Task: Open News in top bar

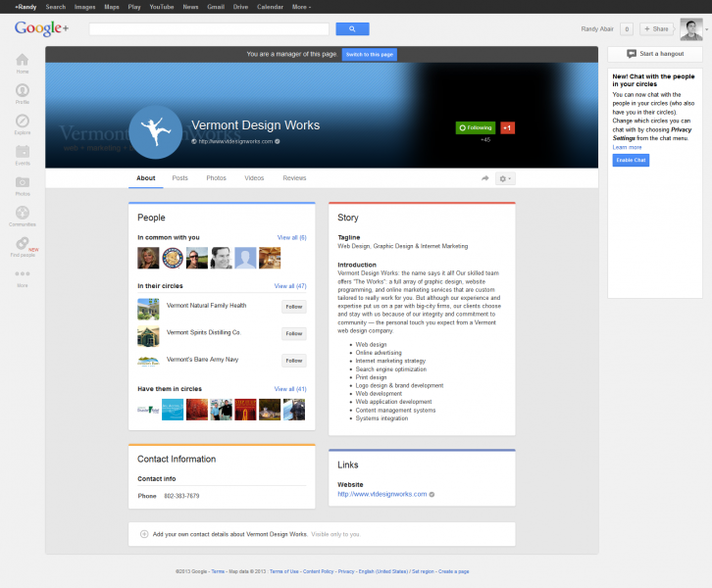Action: [190, 7]
